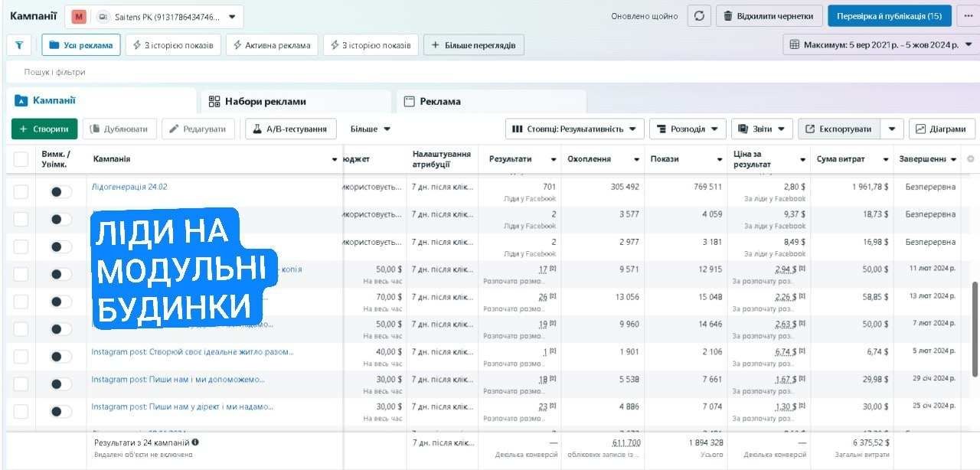Switch to the Реклама tab
The image size is (980, 470).
click(x=491, y=101)
